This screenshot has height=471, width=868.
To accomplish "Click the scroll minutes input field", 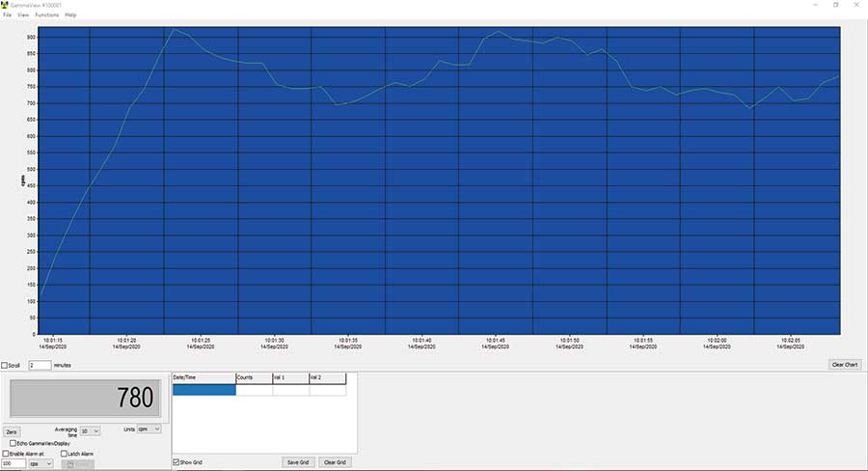I will [39, 366].
